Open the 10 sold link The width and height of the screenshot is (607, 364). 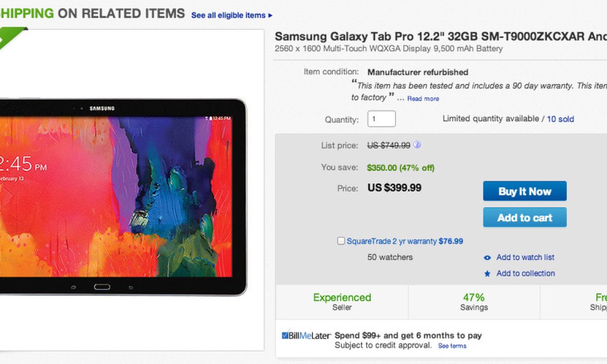pos(560,119)
